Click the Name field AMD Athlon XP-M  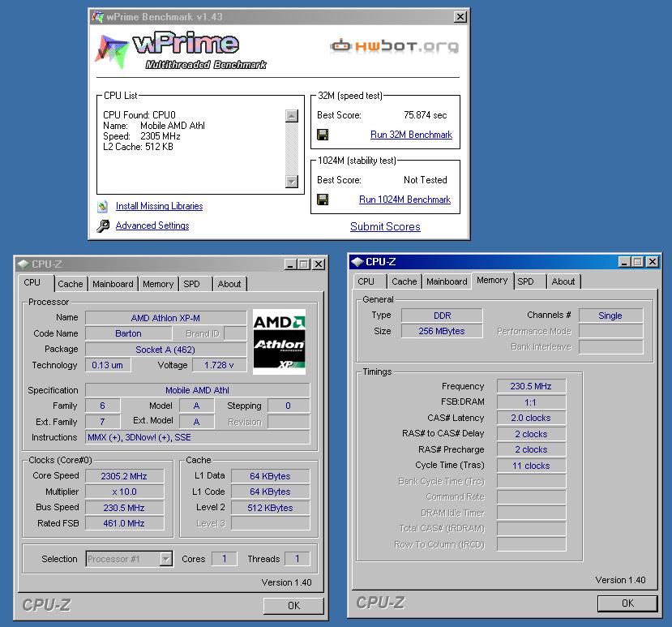165,318
